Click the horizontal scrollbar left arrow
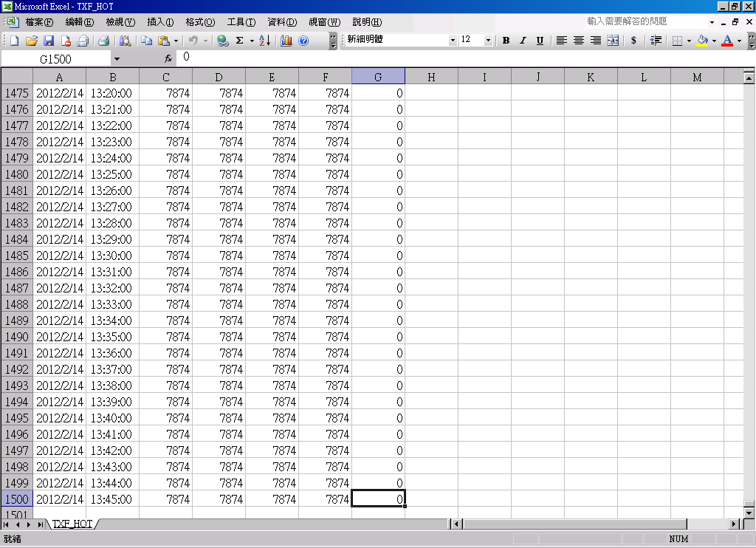The height and width of the screenshot is (548, 756). click(456, 524)
